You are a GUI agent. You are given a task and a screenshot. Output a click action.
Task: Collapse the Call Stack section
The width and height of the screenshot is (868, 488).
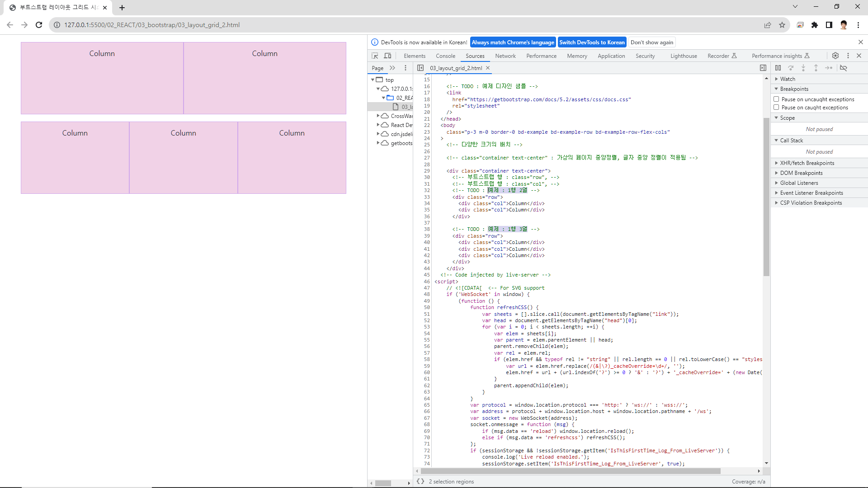click(791, 141)
